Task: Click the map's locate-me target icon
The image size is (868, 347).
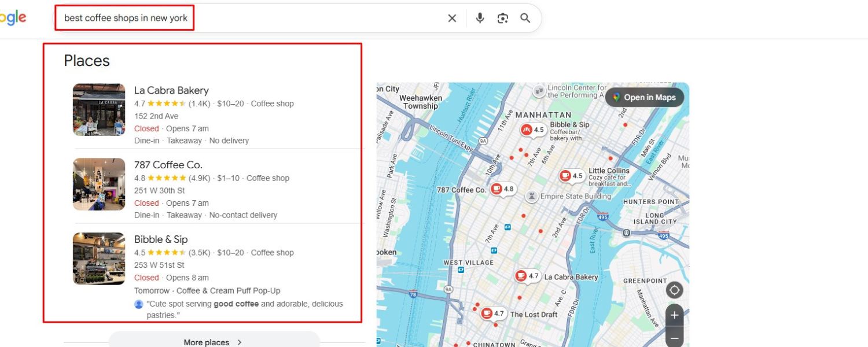Action: (674, 290)
